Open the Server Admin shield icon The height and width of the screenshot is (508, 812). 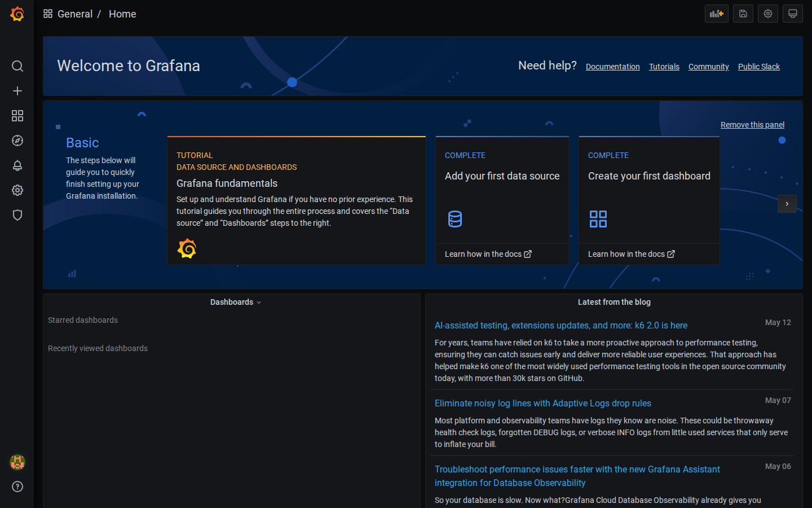(x=17, y=215)
